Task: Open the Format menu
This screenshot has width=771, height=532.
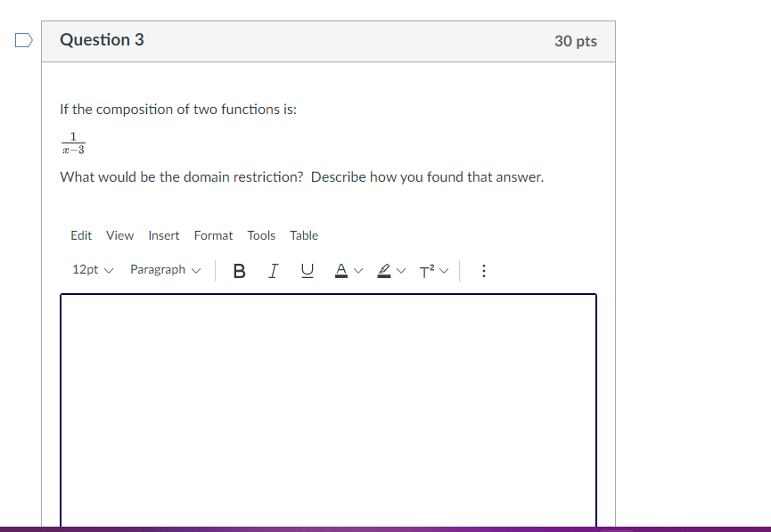Action: (213, 235)
